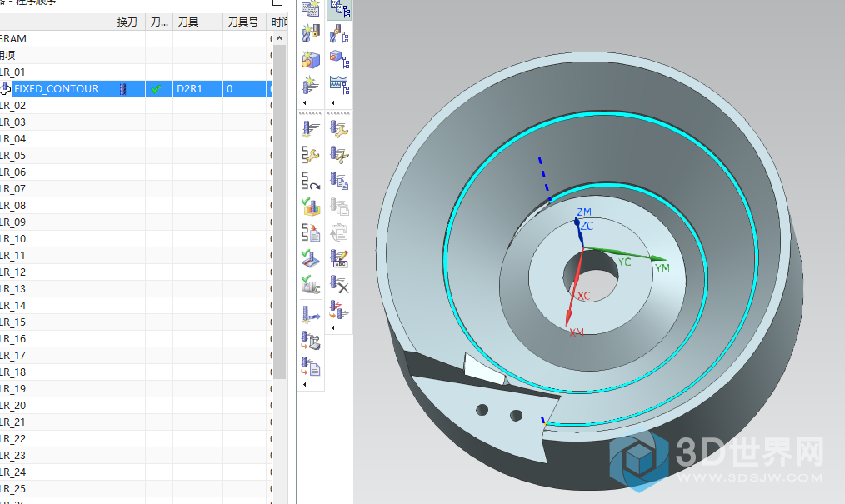Select the LR_12 row
The width and height of the screenshot is (845, 504).
click(136, 272)
